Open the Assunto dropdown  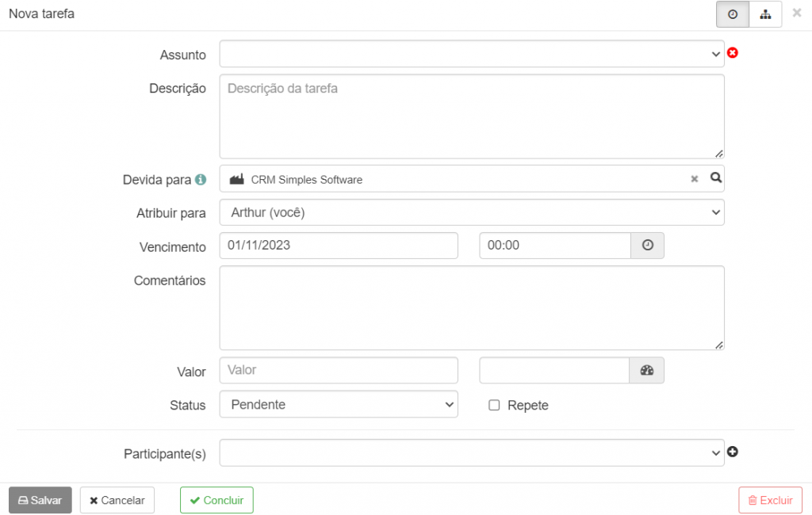click(472, 54)
